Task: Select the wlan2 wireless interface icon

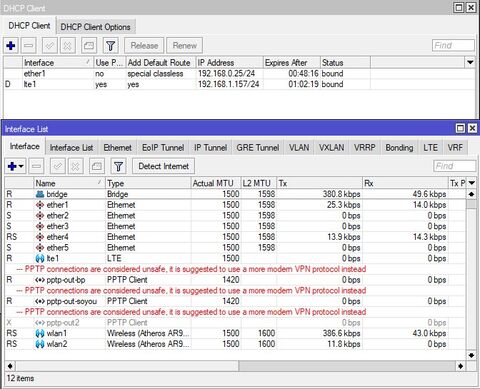Action: [40, 344]
